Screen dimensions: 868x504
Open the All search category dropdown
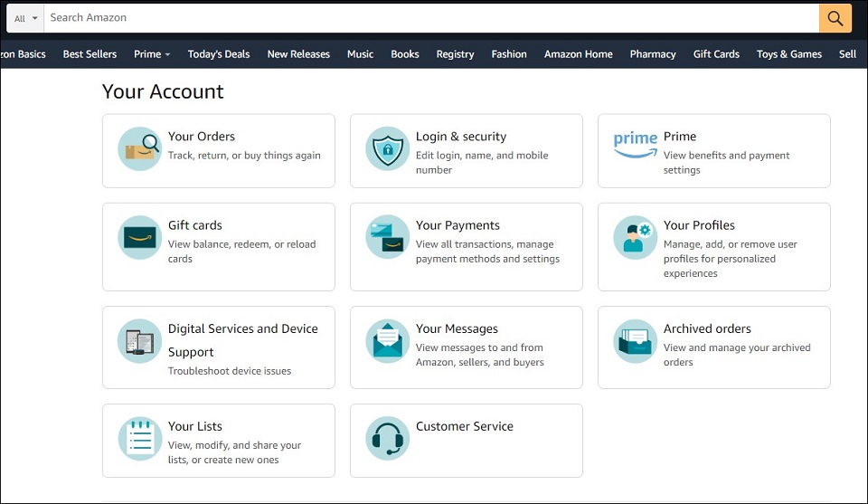pyautogui.click(x=25, y=18)
